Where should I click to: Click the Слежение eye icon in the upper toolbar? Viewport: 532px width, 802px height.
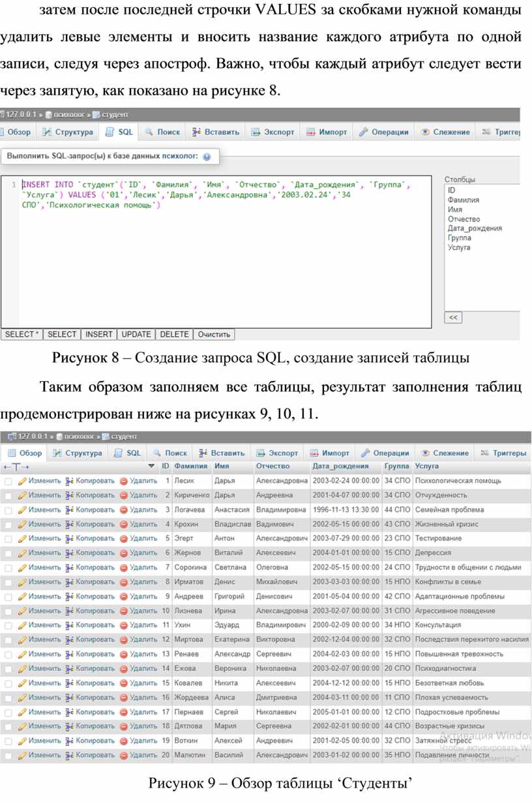click(x=425, y=132)
